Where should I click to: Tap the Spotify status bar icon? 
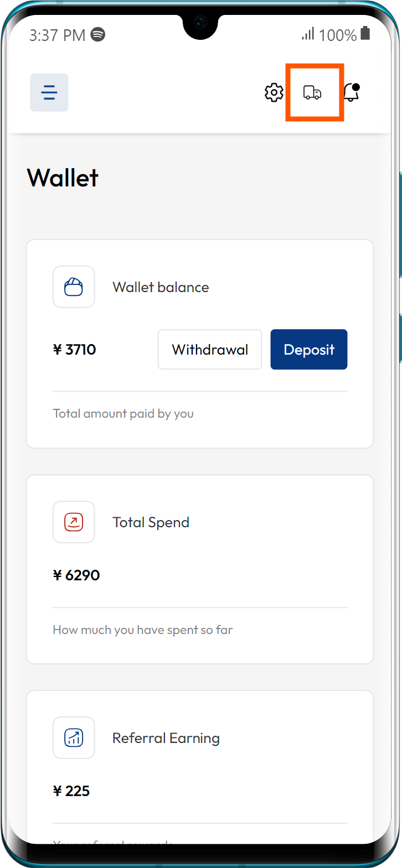98,34
